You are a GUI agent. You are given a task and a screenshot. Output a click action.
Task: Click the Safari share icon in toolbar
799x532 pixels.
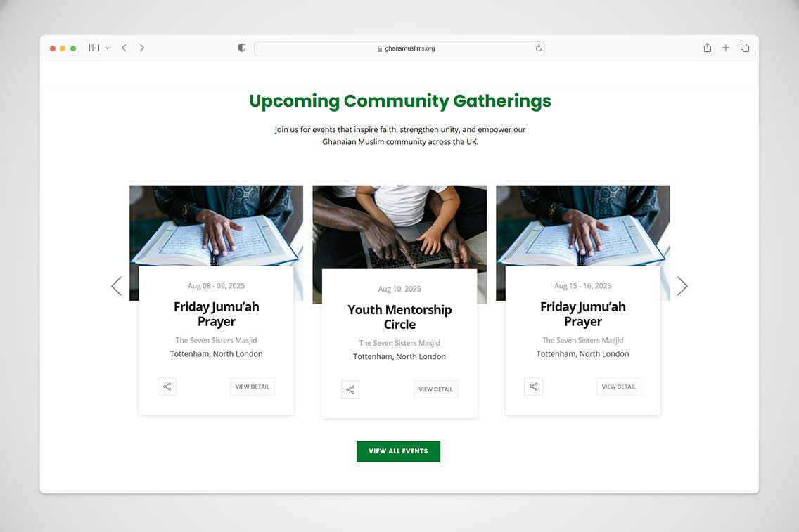(708, 48)
